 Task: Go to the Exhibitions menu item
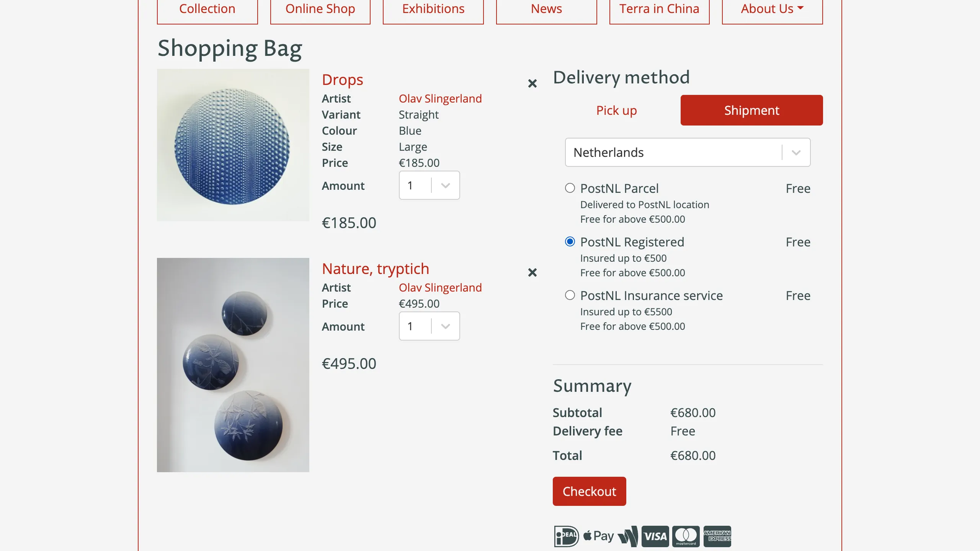(x=433, y=9)
